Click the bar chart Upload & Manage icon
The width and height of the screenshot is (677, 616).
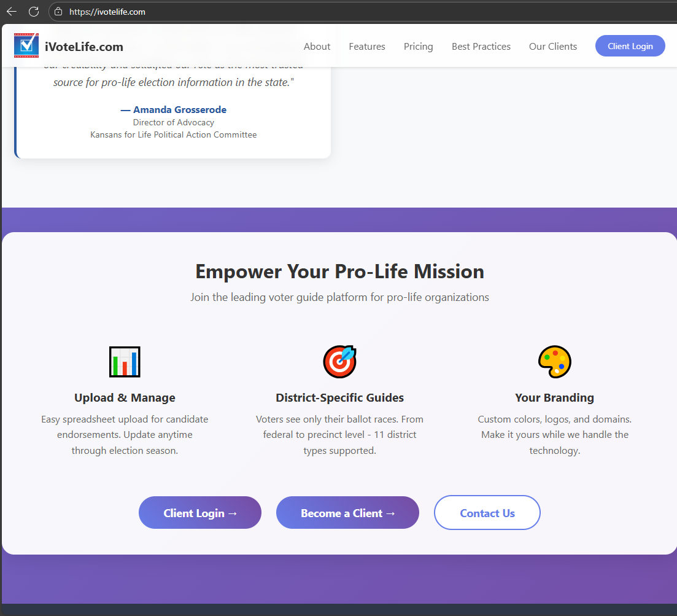(125, 362)
